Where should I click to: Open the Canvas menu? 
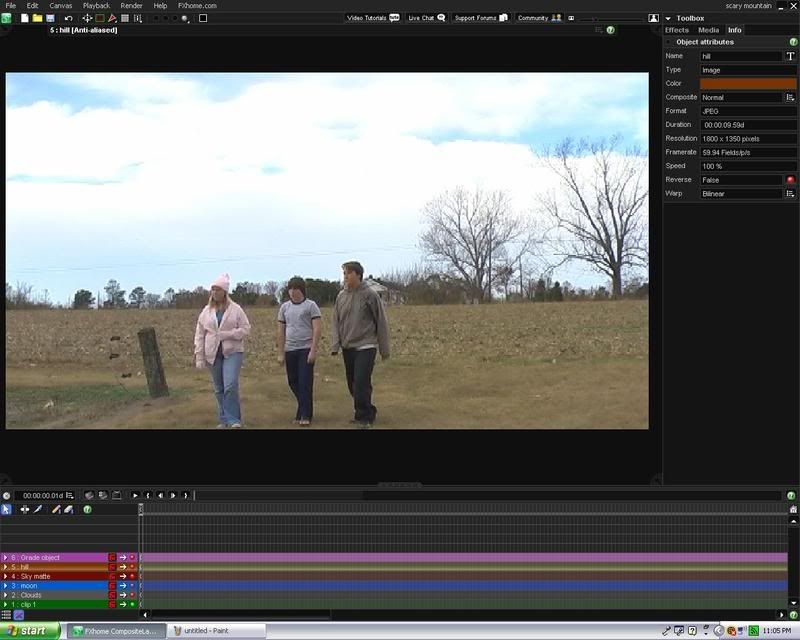[61, 6]
